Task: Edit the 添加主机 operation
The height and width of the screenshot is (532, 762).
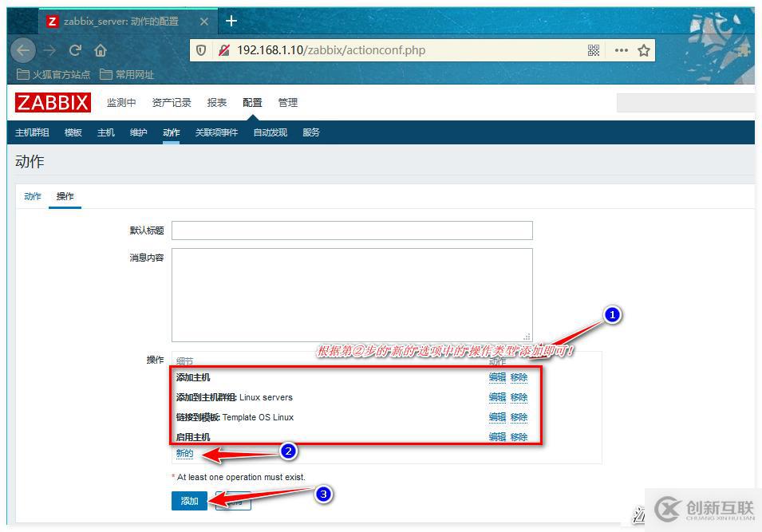Action: (x=497, y=377)
